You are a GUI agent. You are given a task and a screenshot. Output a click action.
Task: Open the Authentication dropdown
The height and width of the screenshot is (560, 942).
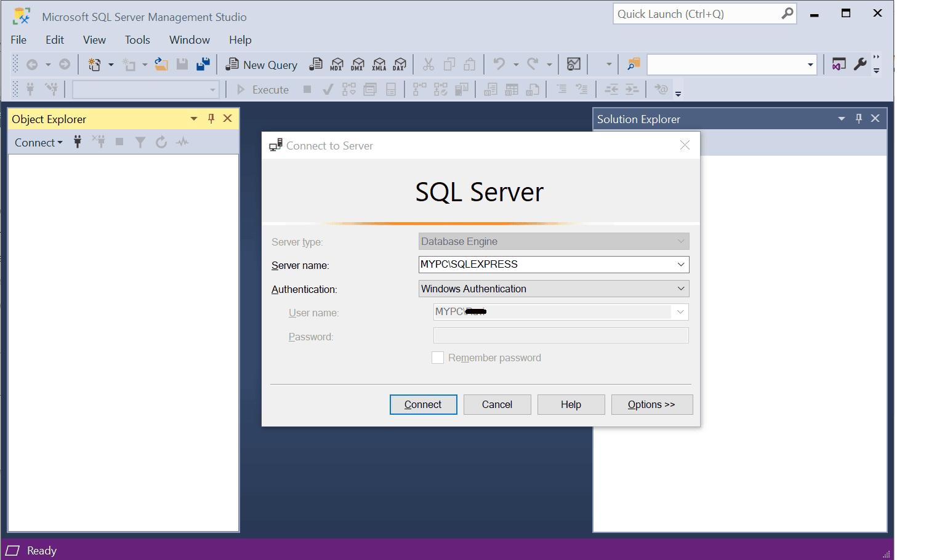[x=680, y=289]
